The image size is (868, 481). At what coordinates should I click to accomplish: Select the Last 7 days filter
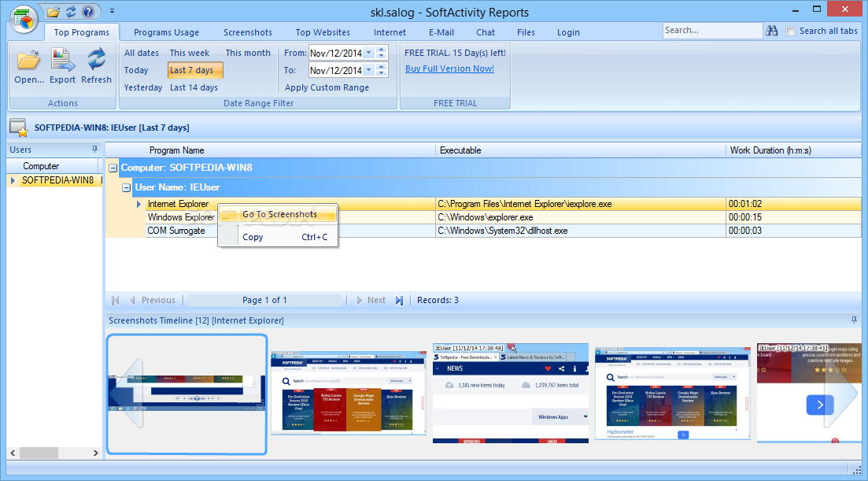(195, 70)
